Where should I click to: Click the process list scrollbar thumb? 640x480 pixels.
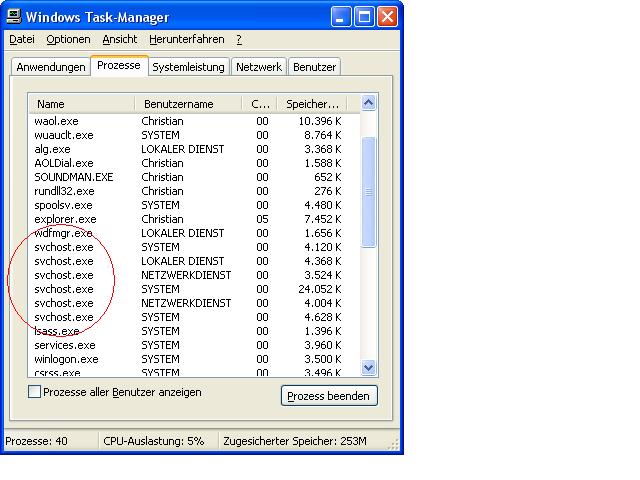(369, 192)
